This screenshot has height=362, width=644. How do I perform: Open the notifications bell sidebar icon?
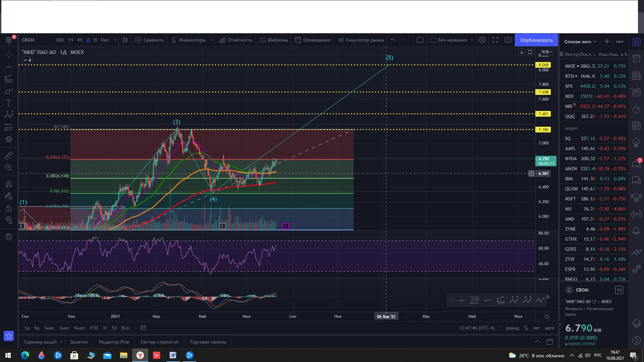(x=636, y=231)
